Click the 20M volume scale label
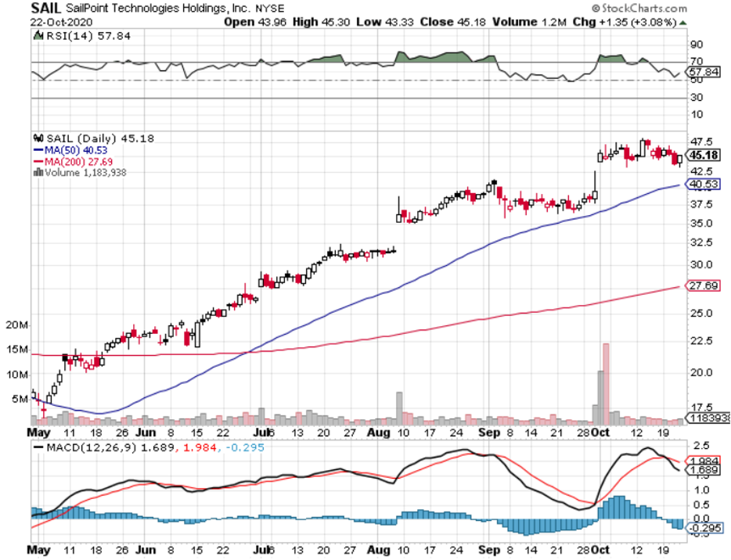This screenshot has width=731, height=560. 16,325
